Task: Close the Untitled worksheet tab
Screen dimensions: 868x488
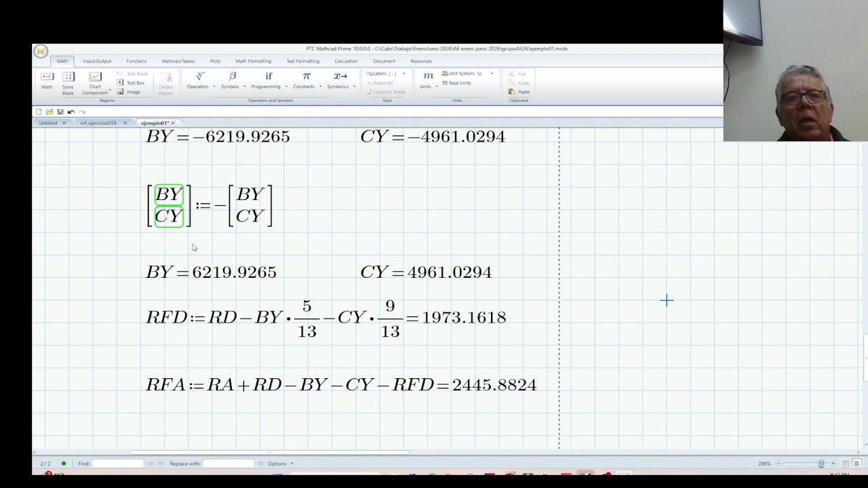Action: point(64,123)
